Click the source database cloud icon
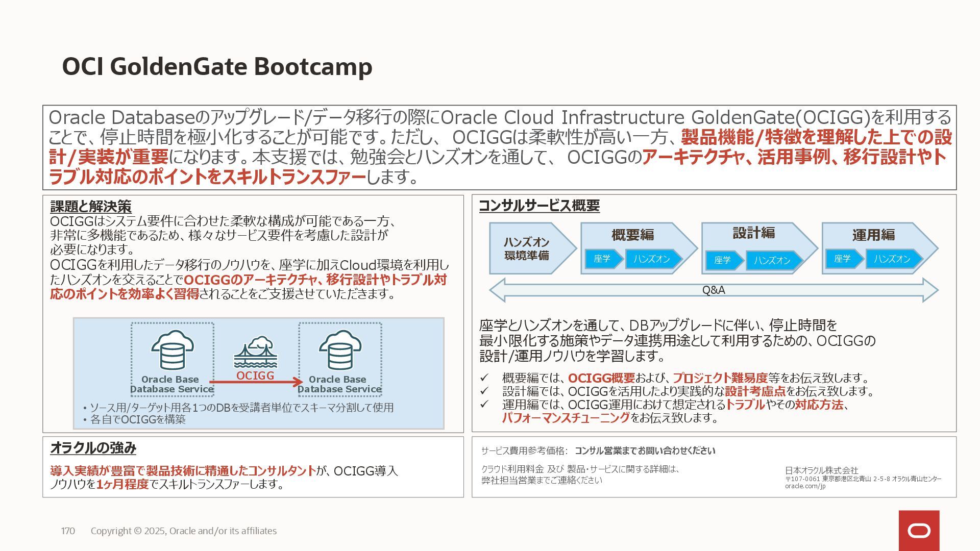Viewport: 980px width, 551px height. pos(172,350)
